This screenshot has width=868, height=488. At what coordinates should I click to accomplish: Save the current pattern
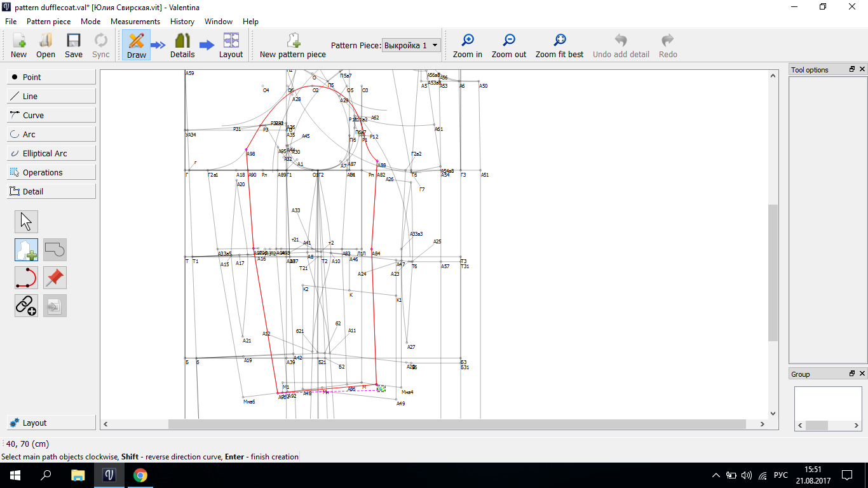coord(74,46)
